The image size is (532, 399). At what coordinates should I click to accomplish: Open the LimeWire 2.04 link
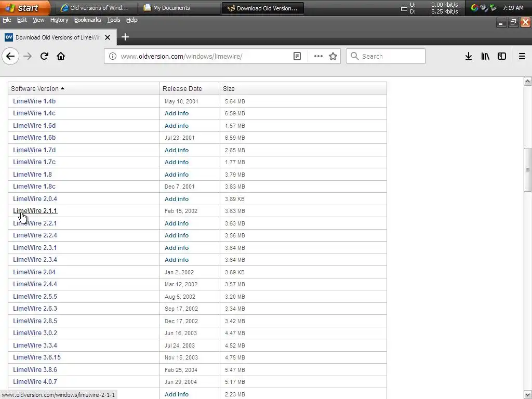click(x=34, y=272)
